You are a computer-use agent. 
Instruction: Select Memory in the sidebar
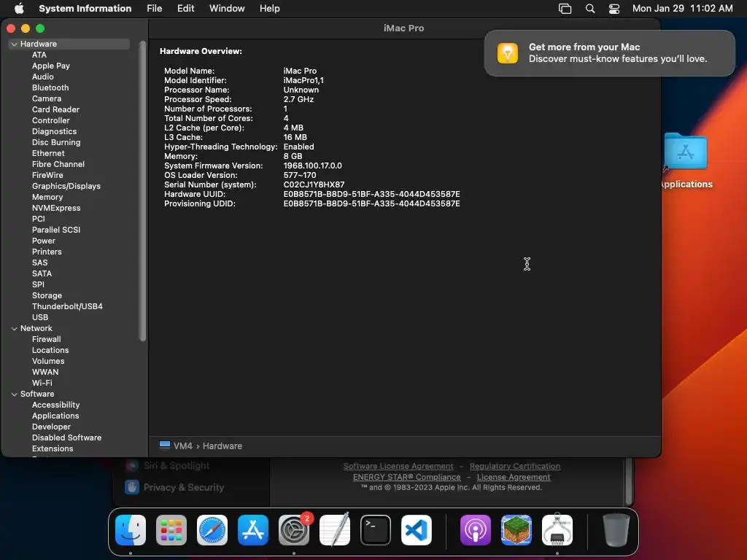tap(47, 197)
